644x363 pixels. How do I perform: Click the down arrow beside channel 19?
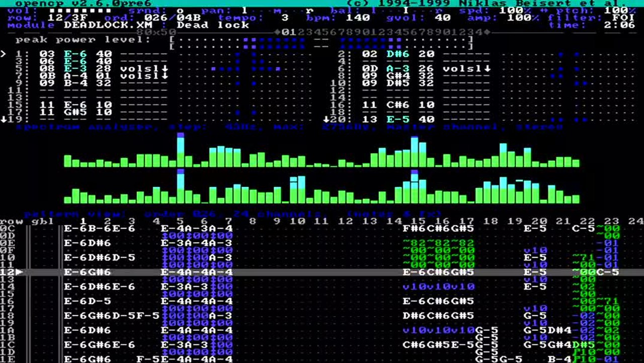coord(4,119)
